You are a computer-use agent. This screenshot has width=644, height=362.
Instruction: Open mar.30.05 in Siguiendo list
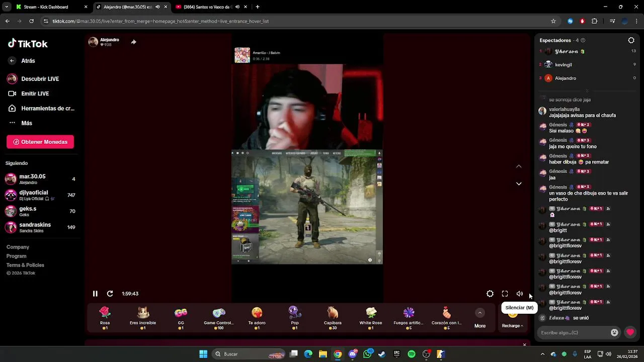click(40, 179)
